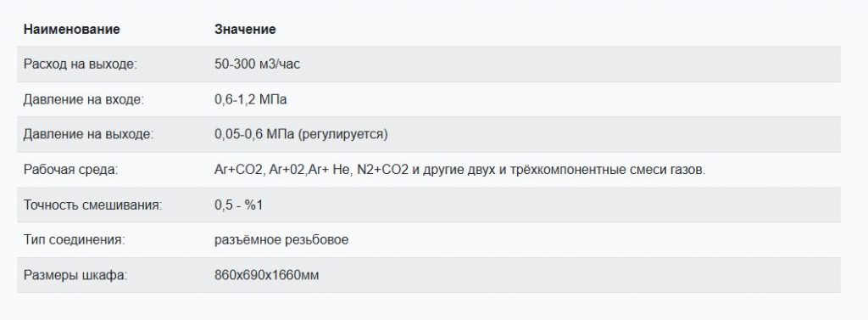Click the Значение column header
The image size is (868, 320).
(x=245, y=30)
